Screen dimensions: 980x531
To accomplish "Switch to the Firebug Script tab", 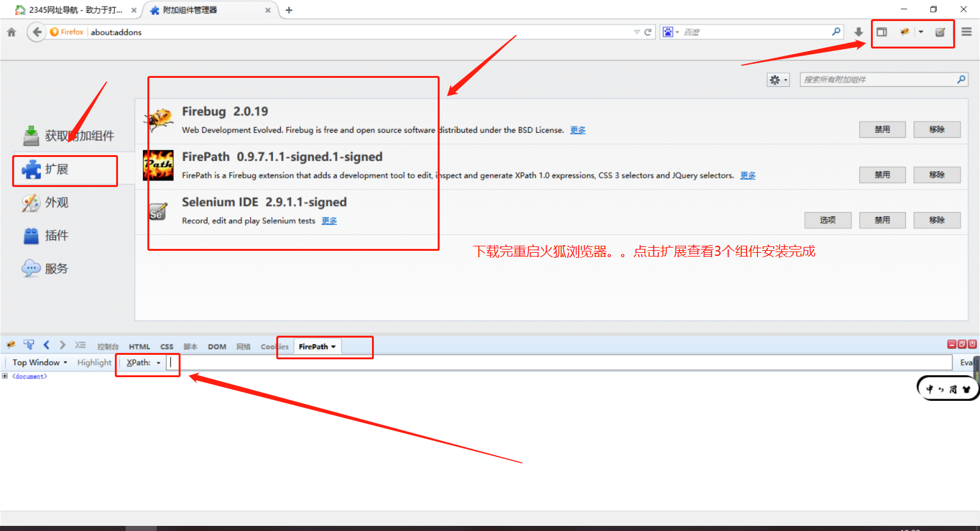I will [190, 347].
